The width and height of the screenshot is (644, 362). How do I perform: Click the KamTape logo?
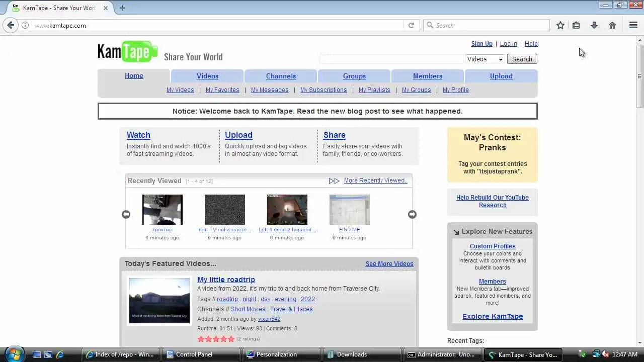127,51
